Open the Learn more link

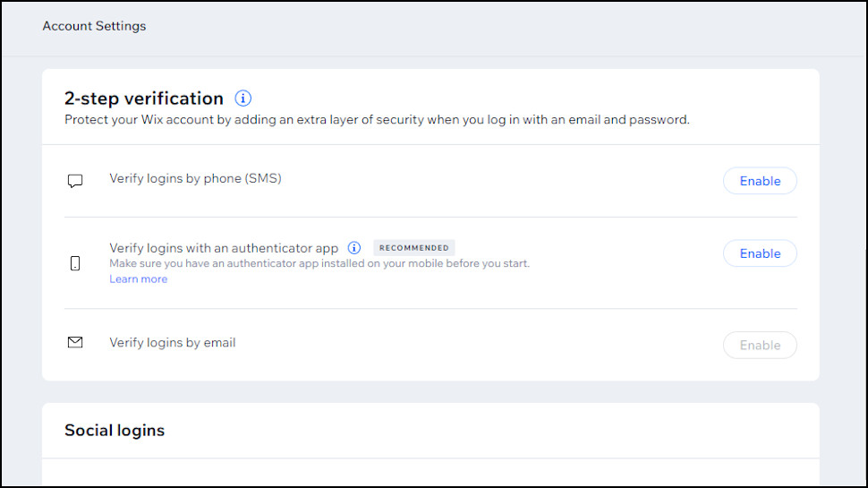[138, 279]
